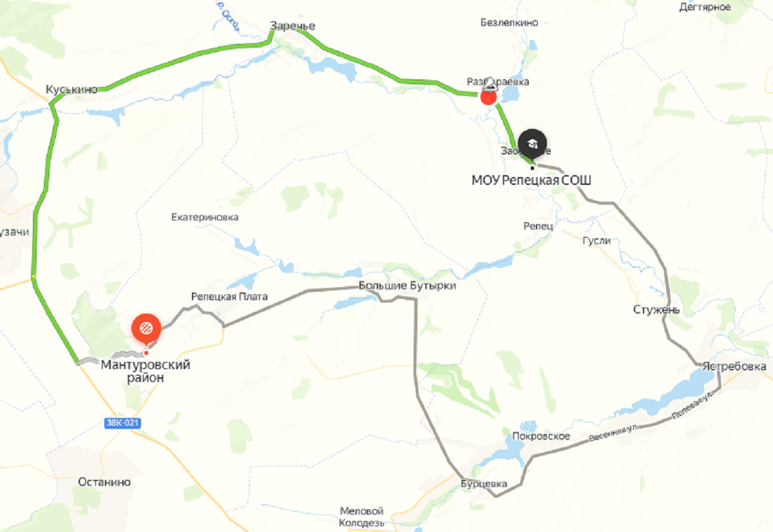Select the Мантуровский район label

point(146,372)
